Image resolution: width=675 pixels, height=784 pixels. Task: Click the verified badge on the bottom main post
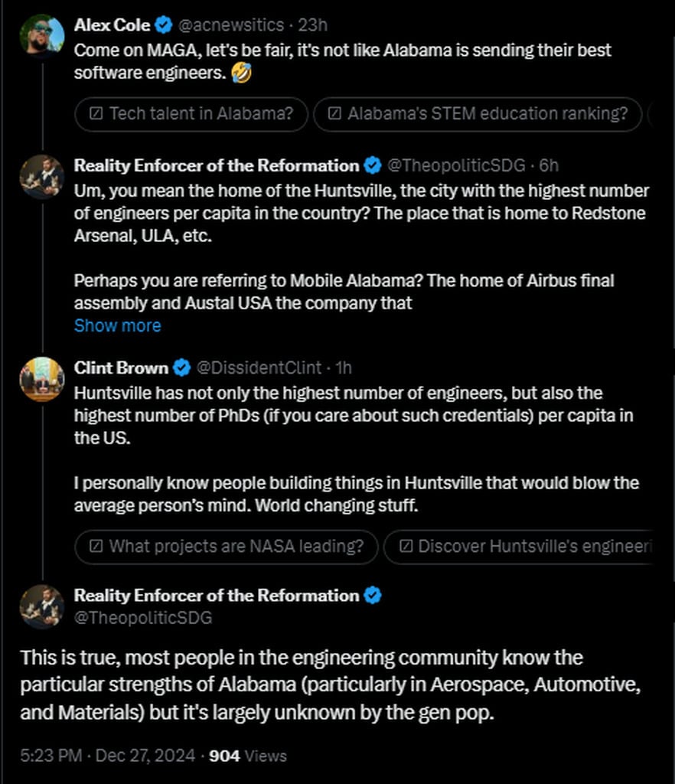(372, 595)
